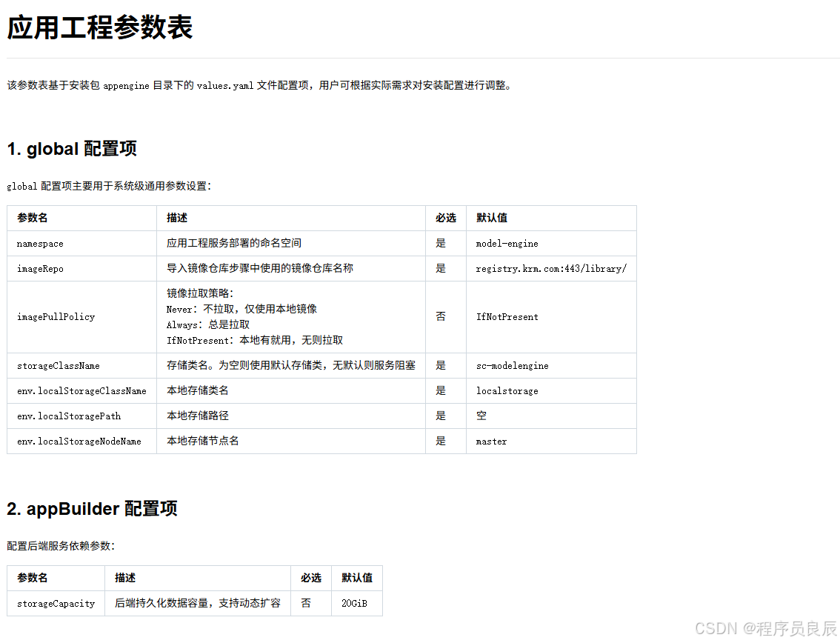Screen dimensions: 840x643
Task: Click the description '后端持久化数据容量,支持动态扩容'
Action: [198, 603]
